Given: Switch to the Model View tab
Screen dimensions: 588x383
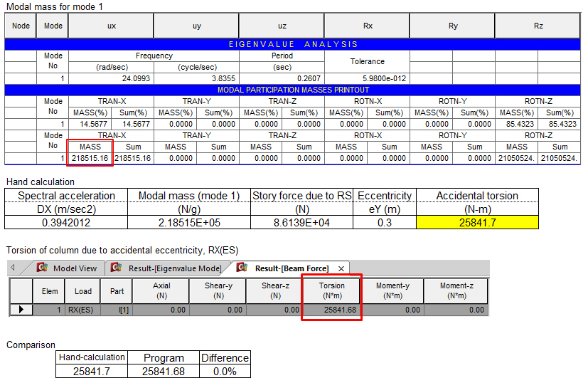Looking at the screenshot, I should 75,268.
